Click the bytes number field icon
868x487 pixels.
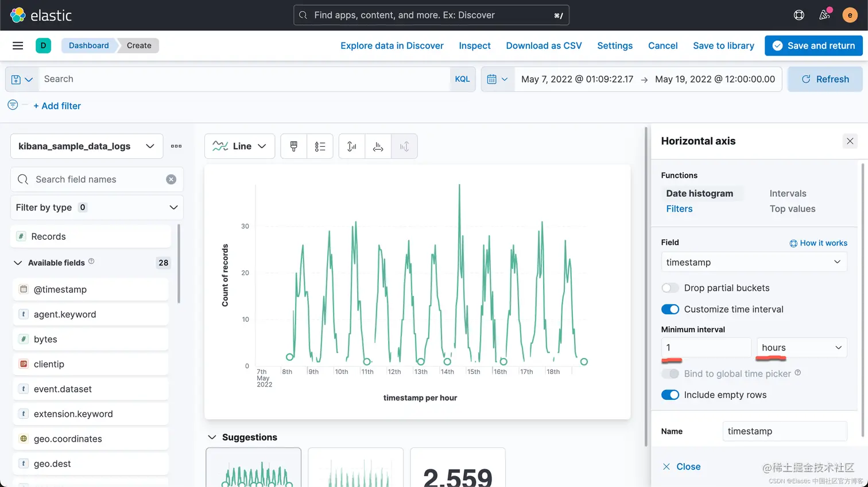pyautogui.click(x=24, y=339)
